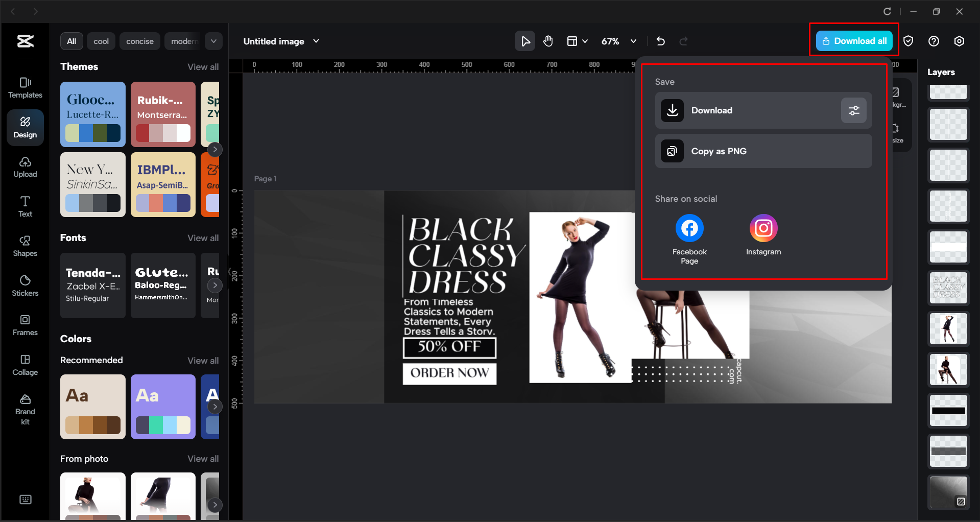The height and width of the screenshot is (522, 980).
Task: Select the cool theme filter
Action: pyautogui.click(x=101, y=41)
